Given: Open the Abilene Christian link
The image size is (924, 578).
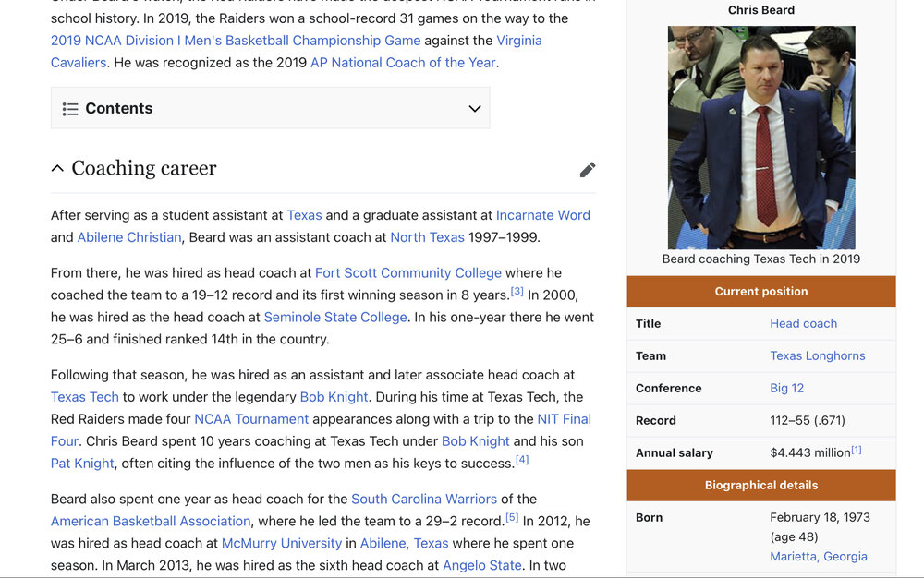Looking at the screenshot, I should pyautogui.click(x=129, y=237).
